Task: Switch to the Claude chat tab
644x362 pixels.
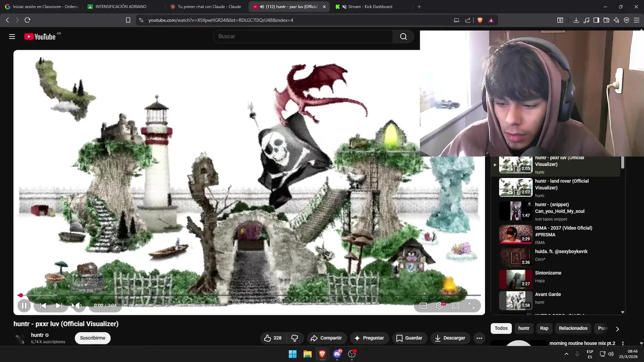Action: 207,7
